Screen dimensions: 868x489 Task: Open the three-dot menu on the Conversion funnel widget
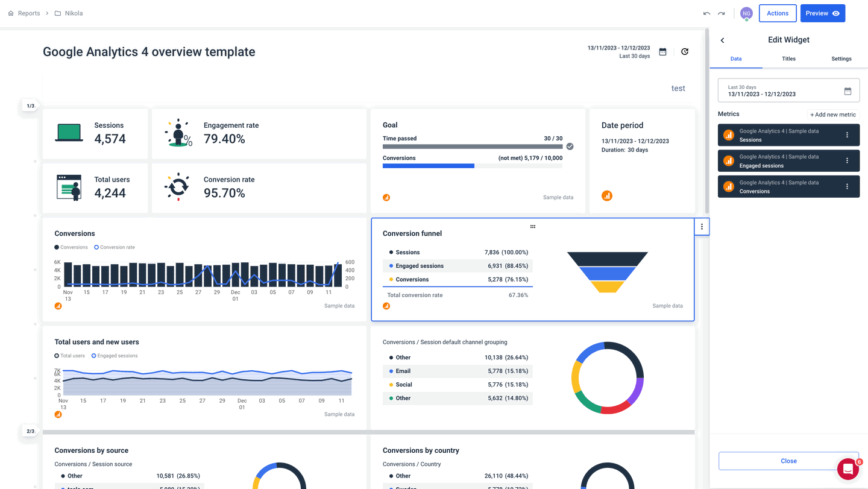[702, 227]
